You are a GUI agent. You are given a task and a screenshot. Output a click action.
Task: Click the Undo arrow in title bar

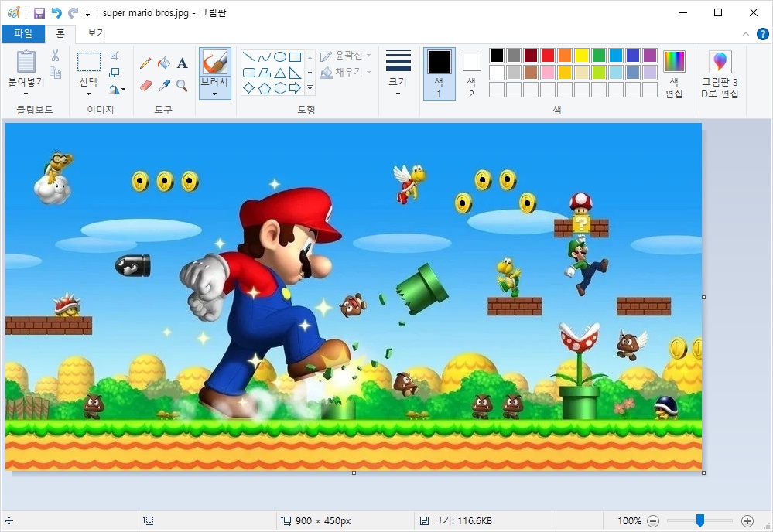tap(56, 13)
